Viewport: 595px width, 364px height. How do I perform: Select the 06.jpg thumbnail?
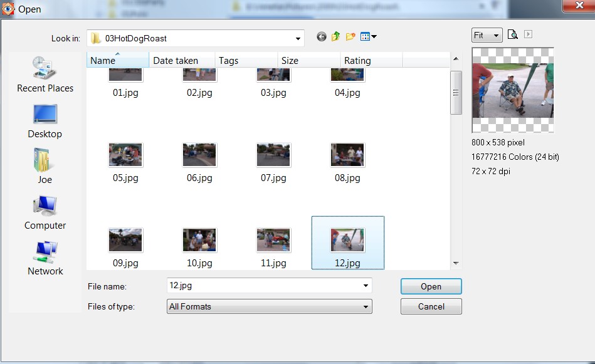pyautogui.click(x=199, y=155)
